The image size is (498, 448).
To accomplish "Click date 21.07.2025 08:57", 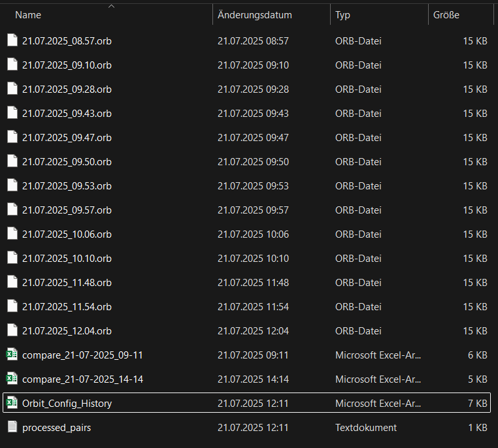I will pos(253,41).
